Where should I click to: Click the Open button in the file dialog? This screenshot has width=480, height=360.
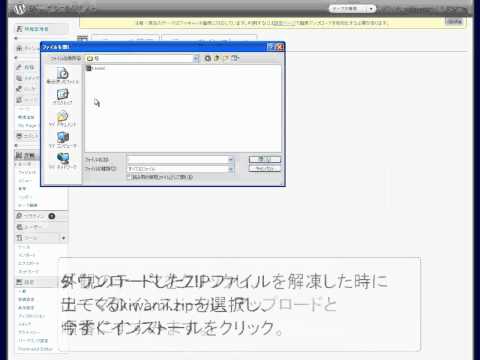click(x=265, y=159)
